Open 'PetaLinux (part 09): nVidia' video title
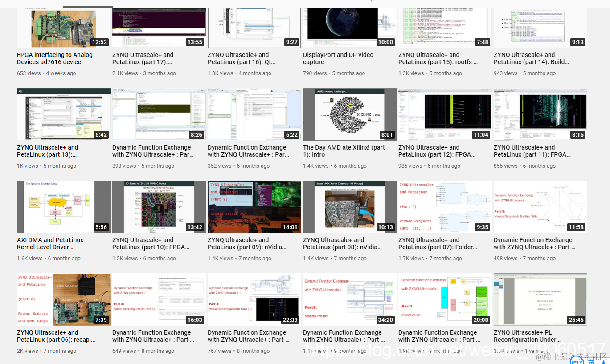The image size is (610, 364). [x=247, y=243]
